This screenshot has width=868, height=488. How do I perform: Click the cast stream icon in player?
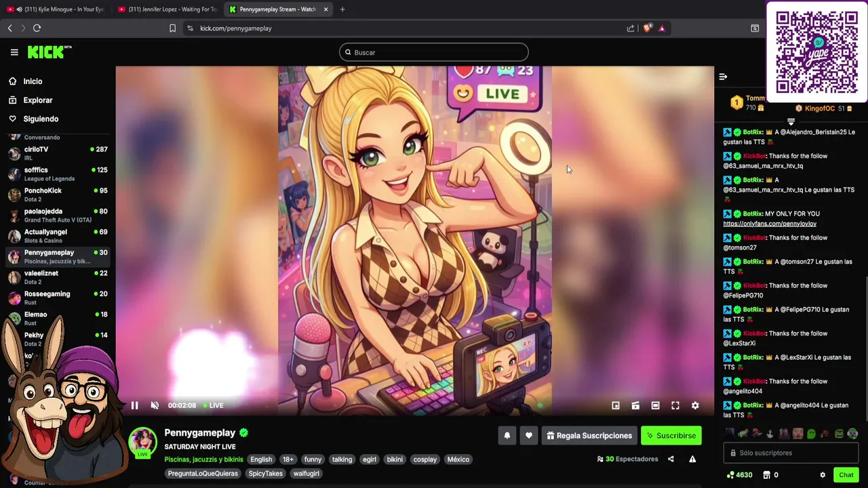(x=635, y=405)
